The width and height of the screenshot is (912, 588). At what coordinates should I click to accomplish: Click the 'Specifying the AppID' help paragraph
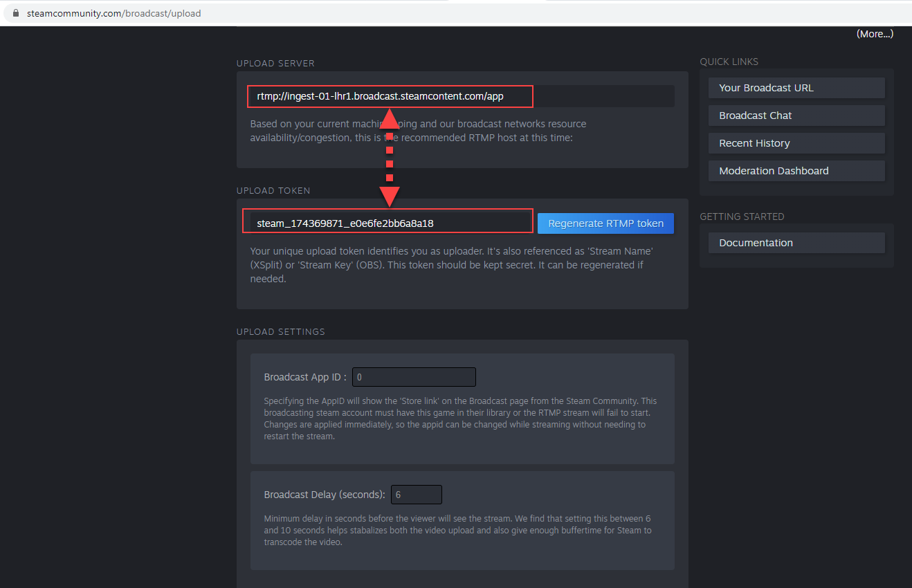[x=460, y=419]
